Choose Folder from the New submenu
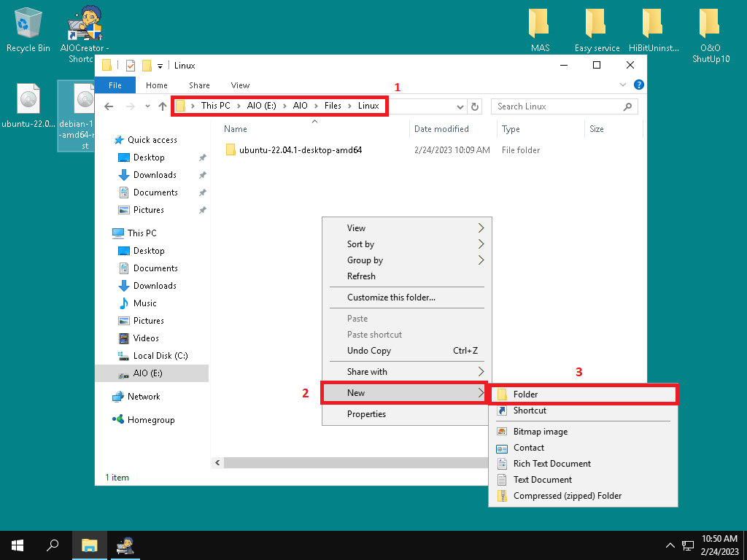 (525, 394)
